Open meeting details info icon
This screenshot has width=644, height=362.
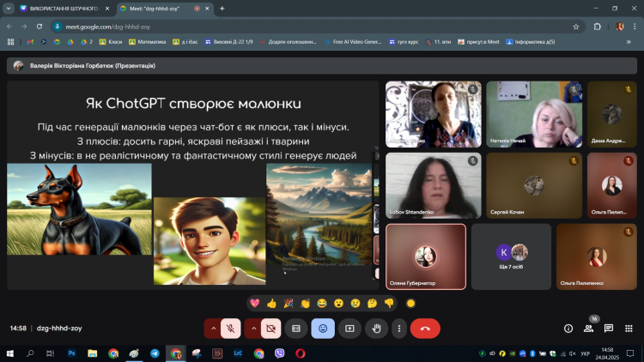(568, 328)
